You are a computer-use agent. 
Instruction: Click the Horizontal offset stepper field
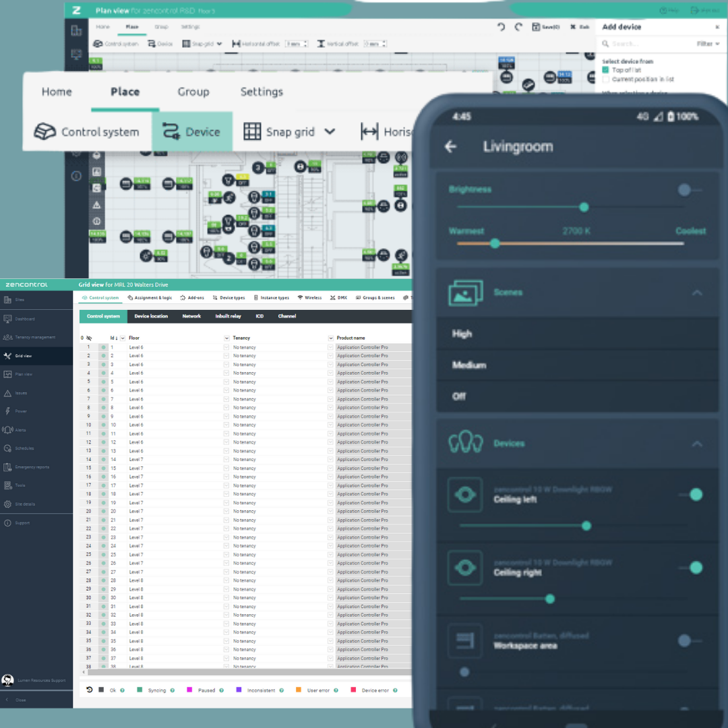click(296, 44)
